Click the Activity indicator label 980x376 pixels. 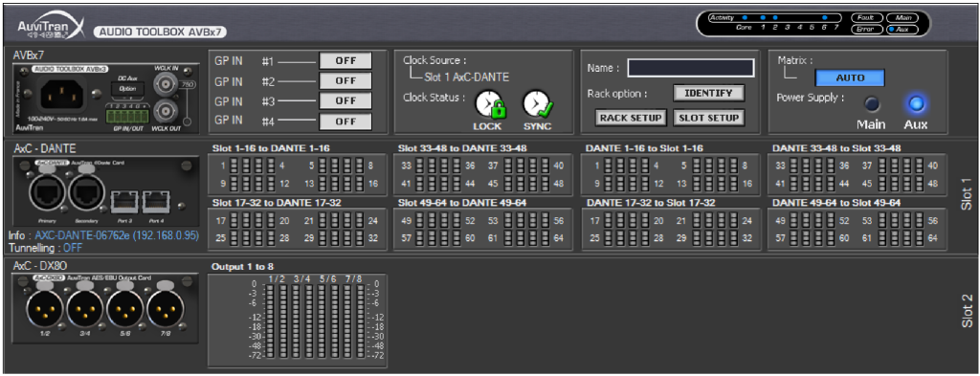coord(722,18)
